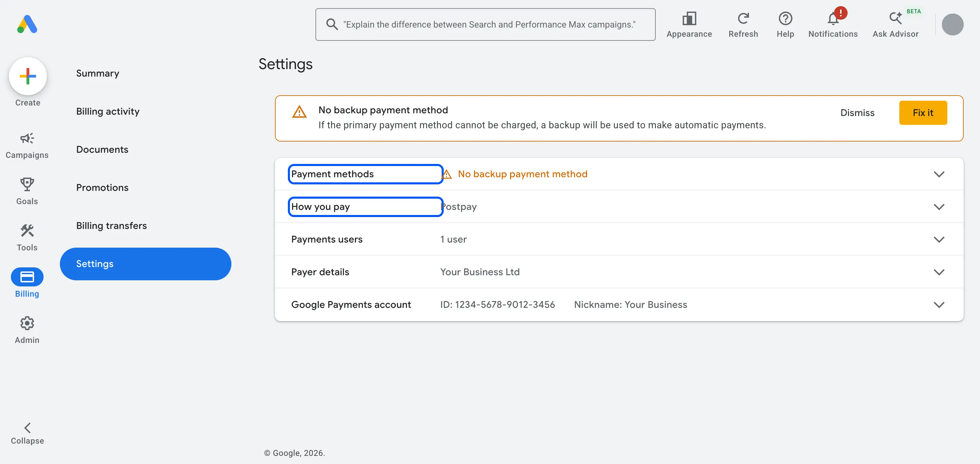The width and height of the screenshot is (980, 464).
Task: Select the Settings menu item
Action: (145, 264)
